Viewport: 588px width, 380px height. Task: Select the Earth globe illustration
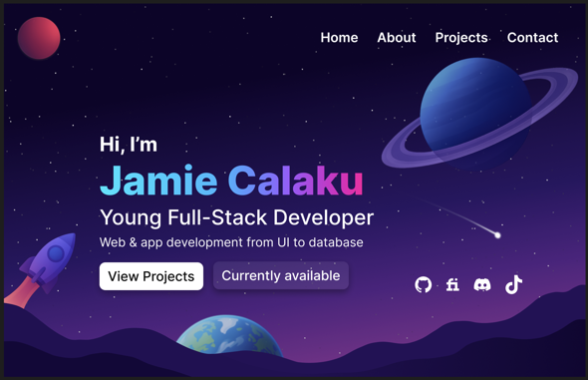coord(229,334)
